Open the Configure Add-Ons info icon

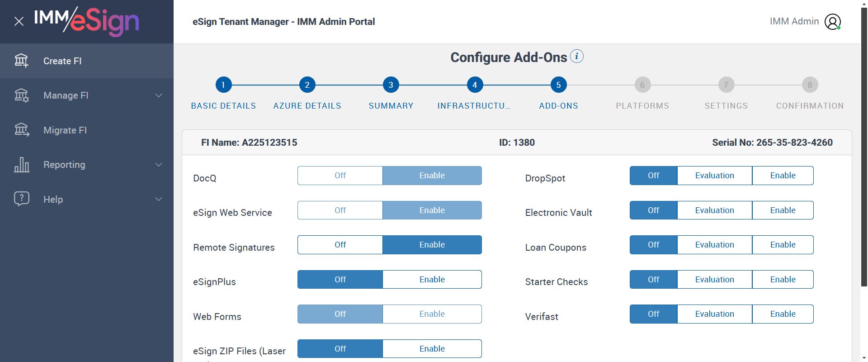coord(576,57)
